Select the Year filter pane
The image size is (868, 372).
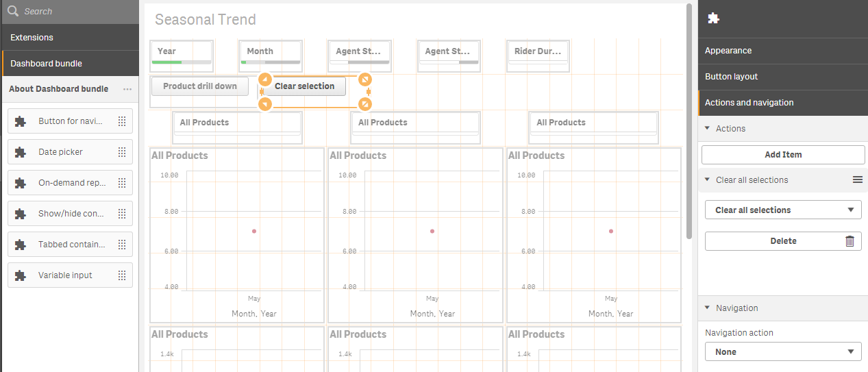click(182, 55)
